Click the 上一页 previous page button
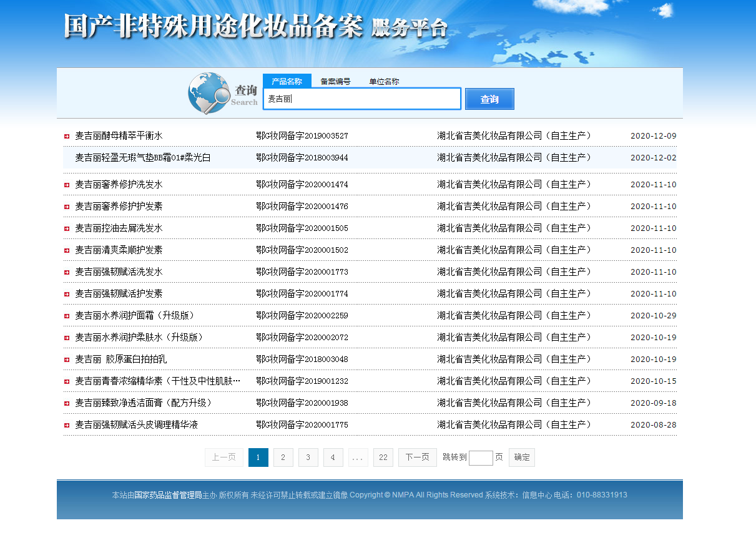The image size is (756, 548). [x=224, y=457]
